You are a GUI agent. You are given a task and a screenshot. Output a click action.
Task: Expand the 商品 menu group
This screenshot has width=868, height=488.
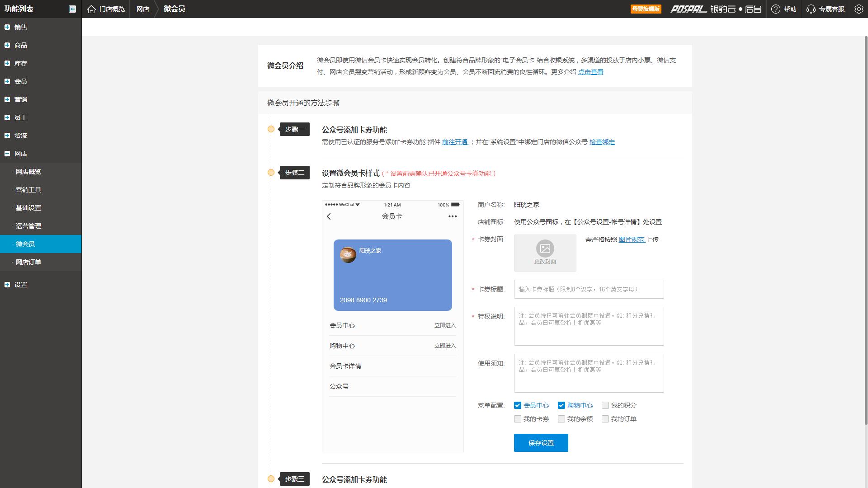coord(7,45)
